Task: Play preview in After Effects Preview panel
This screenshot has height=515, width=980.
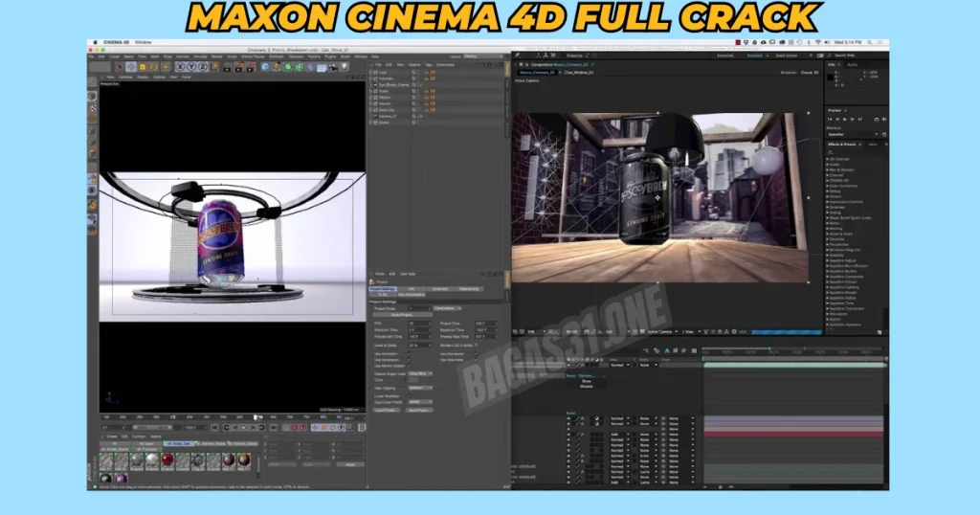Action: pyautogui.click(x=845, y=119)
